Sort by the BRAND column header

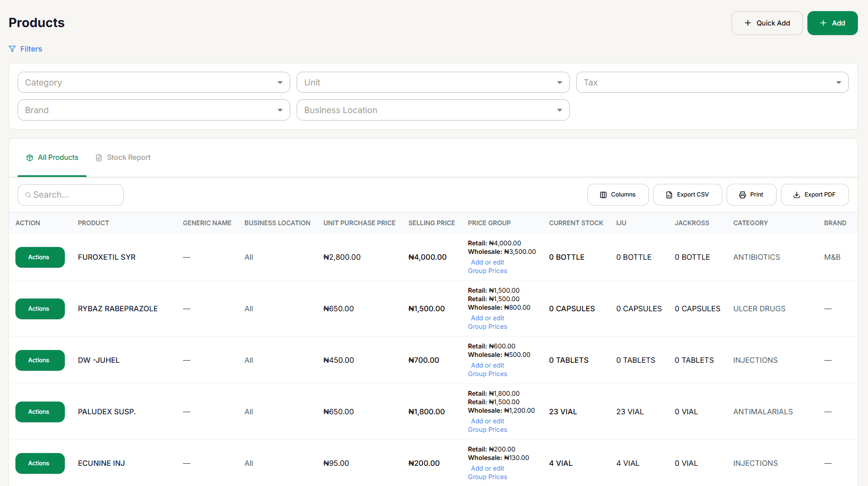coord(835,223)
